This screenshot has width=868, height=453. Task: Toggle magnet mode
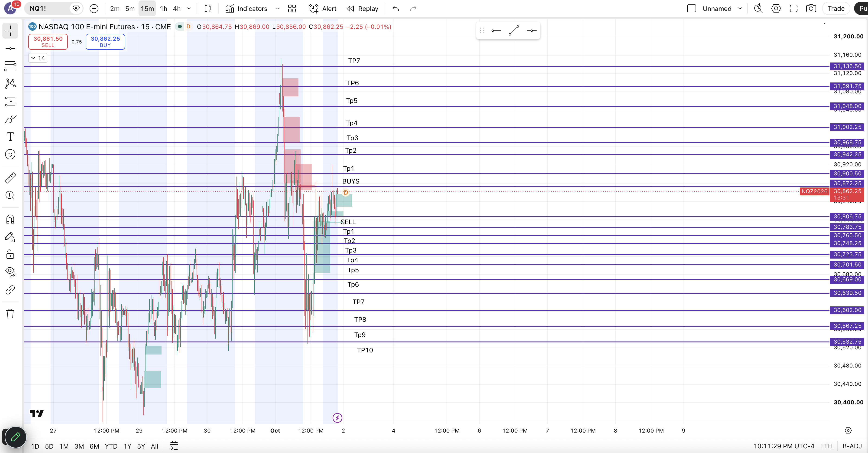(10, 219)
